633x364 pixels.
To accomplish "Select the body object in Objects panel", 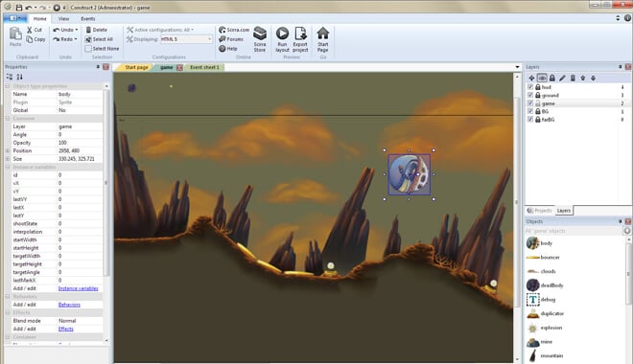I will coord(540,243).
